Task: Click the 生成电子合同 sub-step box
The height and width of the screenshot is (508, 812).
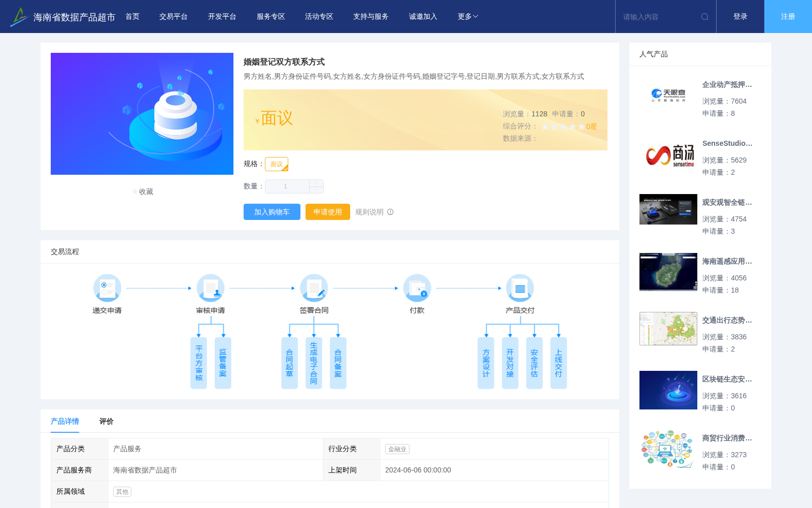Action: (x=314, y=363)
